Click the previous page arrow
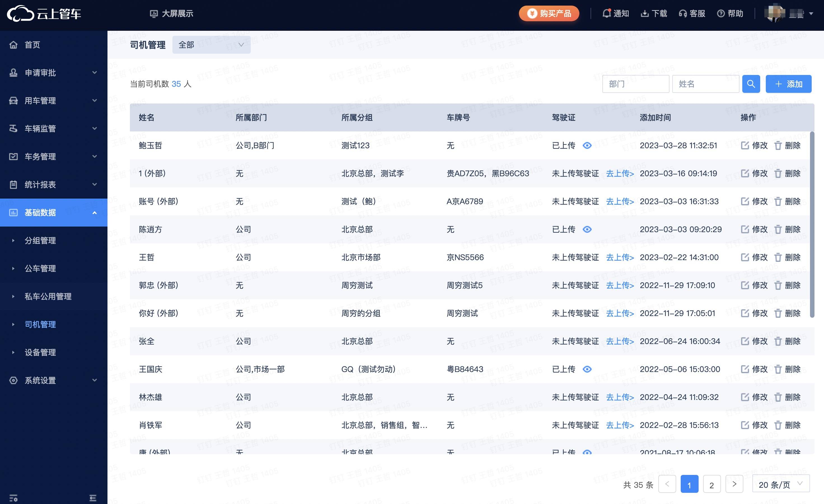The height and width of the screenshot is (504, 824). [667, 484]
